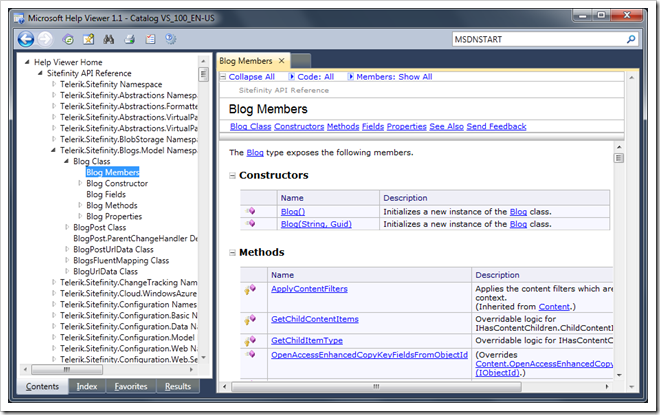
Task: Open Find using the binoculars icon
Action: [109, 39]
